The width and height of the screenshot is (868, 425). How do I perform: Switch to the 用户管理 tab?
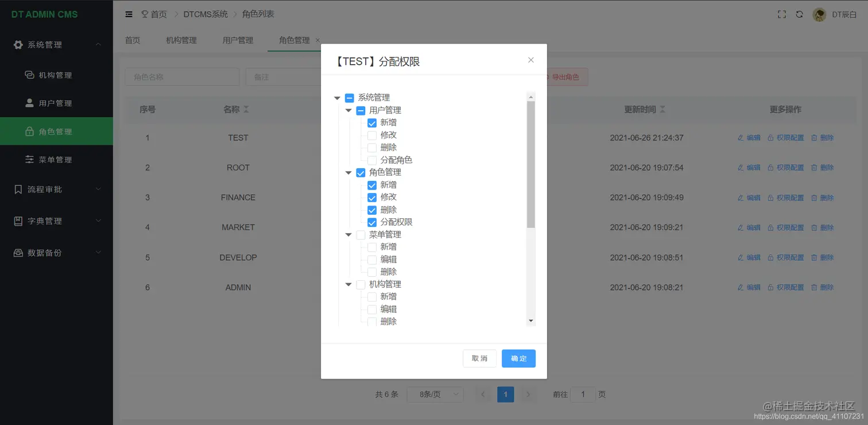coord(237,40)
